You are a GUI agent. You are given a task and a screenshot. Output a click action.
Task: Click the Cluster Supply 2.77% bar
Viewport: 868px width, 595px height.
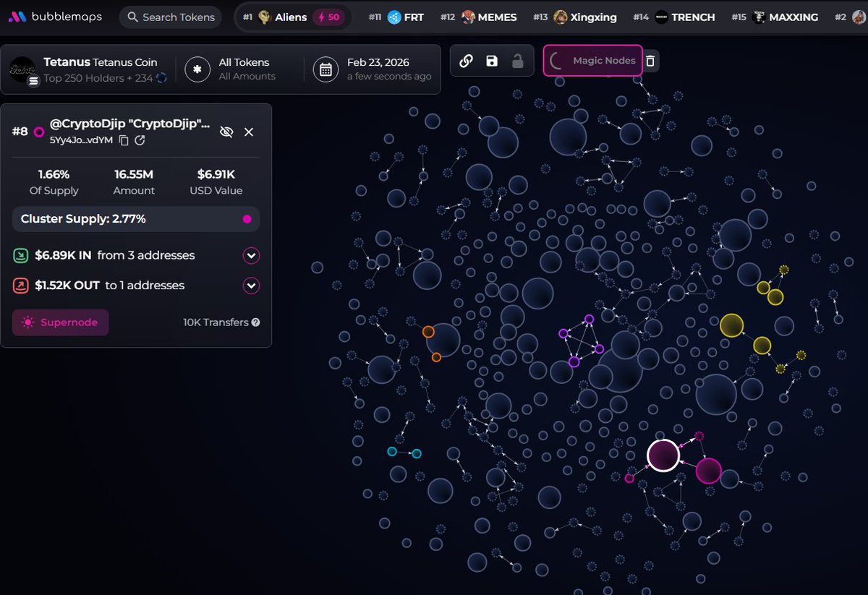[x=136, y=218]
